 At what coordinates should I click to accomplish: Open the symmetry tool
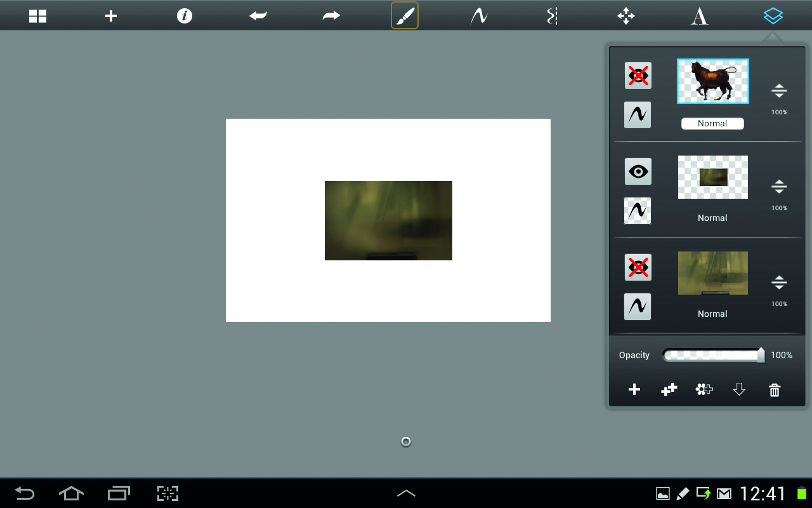(x=552, y=17)
